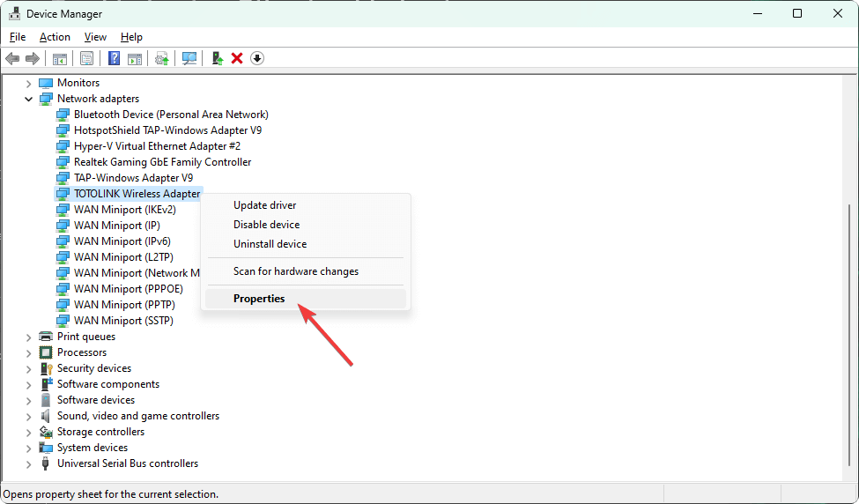The height and width of the screenshot is (504, 859).
Task: Click the Processors chip icon
Action: click(x=46, y=352)
